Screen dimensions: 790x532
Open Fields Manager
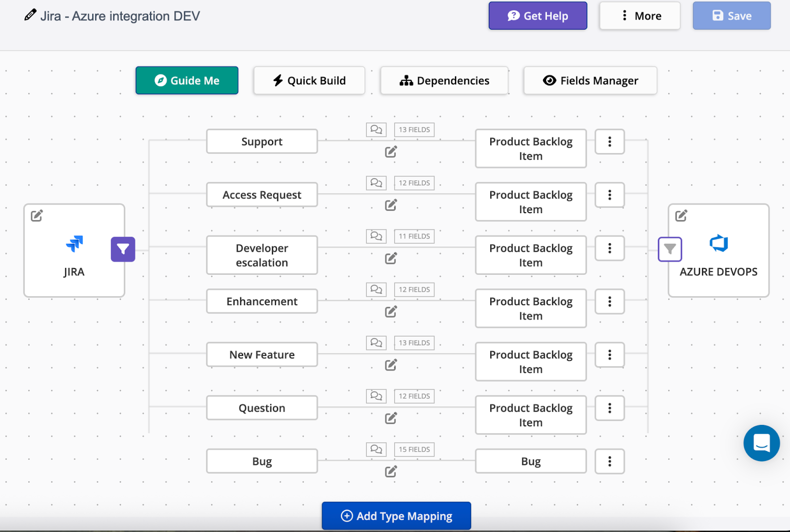point(591,80)
